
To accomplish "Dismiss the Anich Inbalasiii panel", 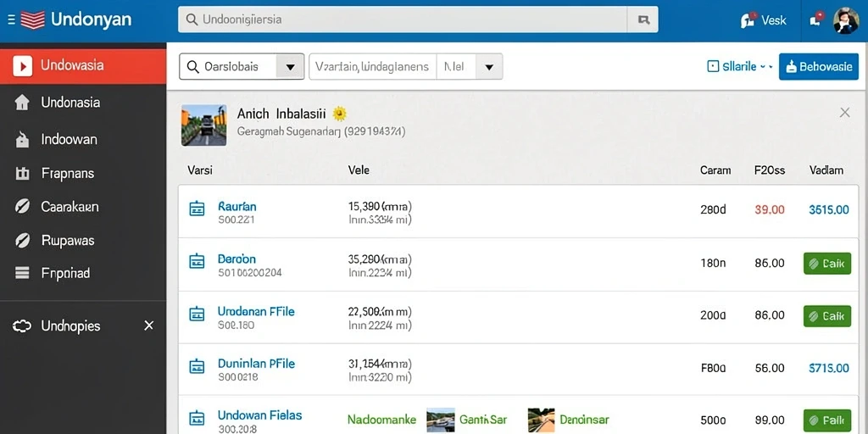I will click(x=845, y=113).
